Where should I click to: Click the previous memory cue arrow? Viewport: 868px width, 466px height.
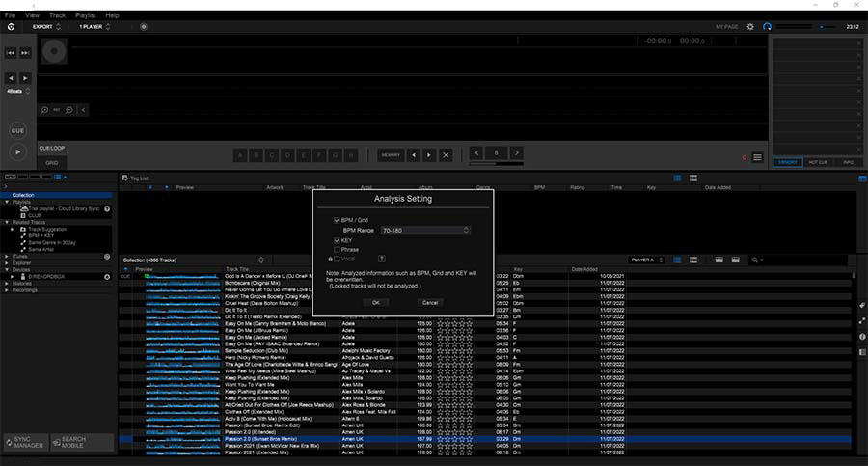(x=414, y=155)
